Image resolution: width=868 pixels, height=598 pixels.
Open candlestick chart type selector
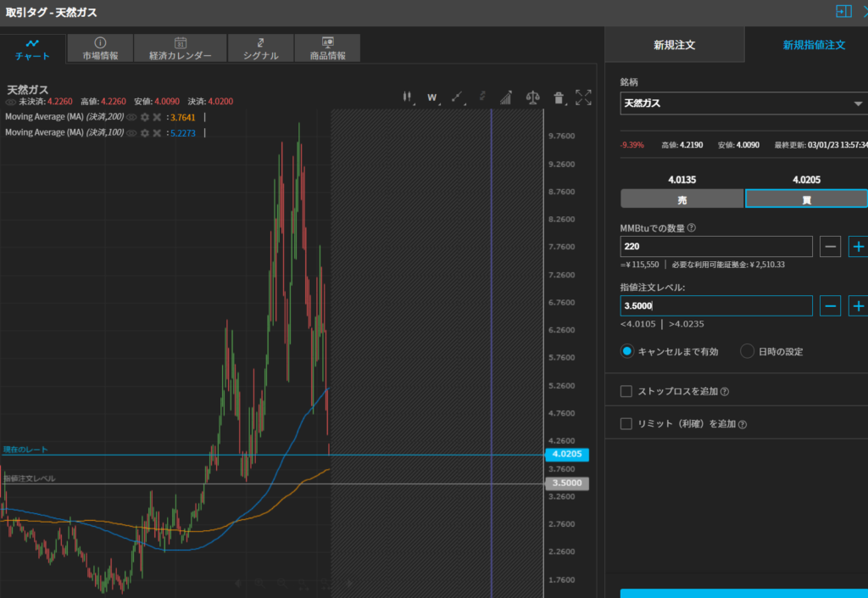tap(408, 98)
